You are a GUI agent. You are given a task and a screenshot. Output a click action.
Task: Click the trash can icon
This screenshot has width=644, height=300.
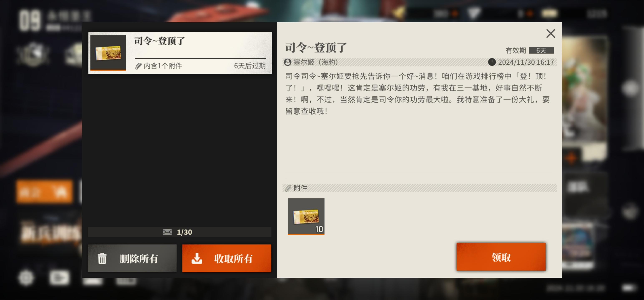click(x=102, y=258)
